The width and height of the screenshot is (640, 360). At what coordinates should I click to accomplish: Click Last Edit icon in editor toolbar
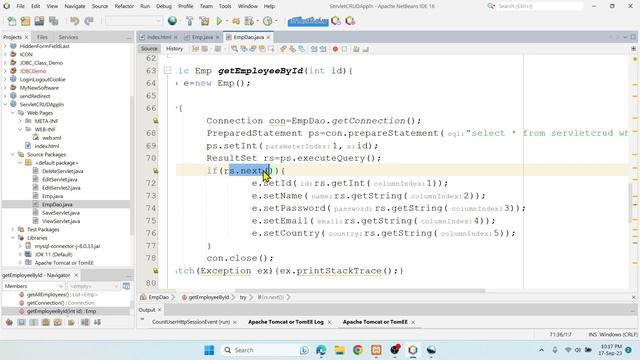point(196,49)
